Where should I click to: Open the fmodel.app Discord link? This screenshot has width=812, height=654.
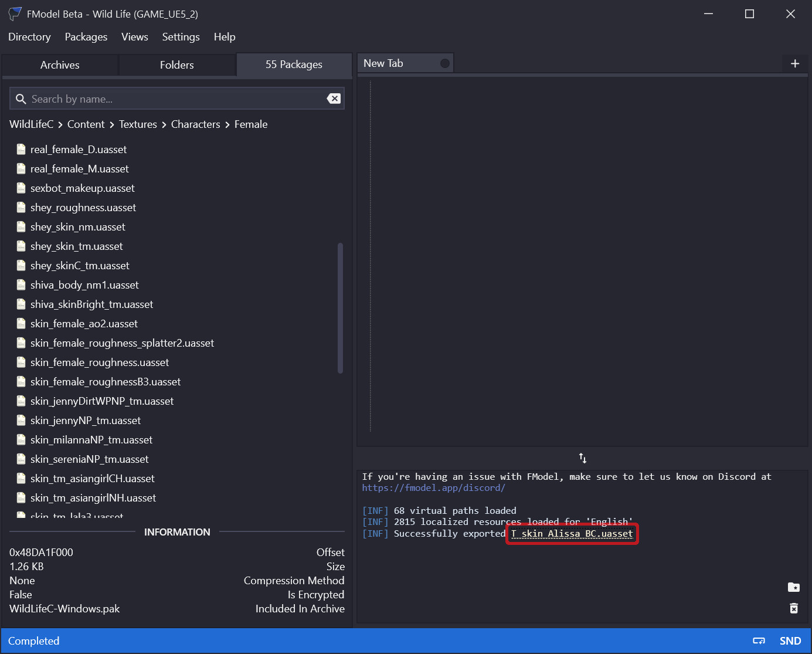[x=433, y=488]
